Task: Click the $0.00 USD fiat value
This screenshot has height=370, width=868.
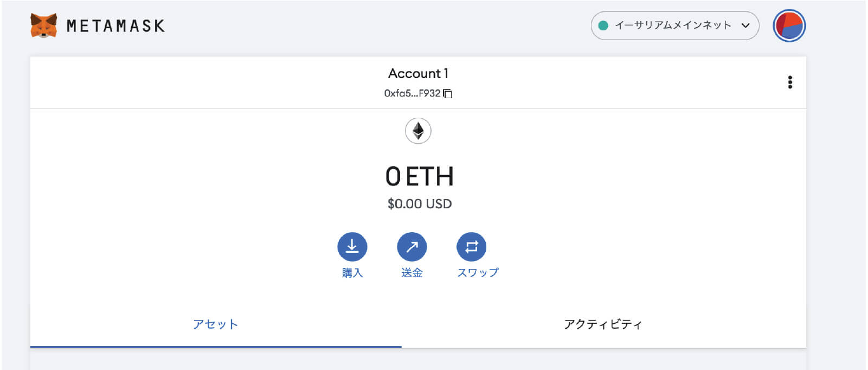Action: (419, 204)
